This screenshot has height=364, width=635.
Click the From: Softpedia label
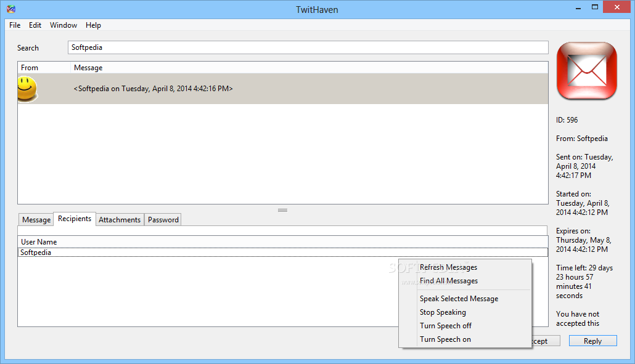pyautogui.click(x=582, y=139)
